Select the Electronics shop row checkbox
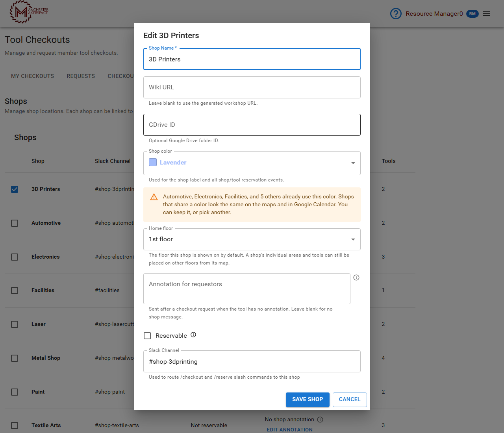Screen dimensions: 504x433 tap(15, 257)
